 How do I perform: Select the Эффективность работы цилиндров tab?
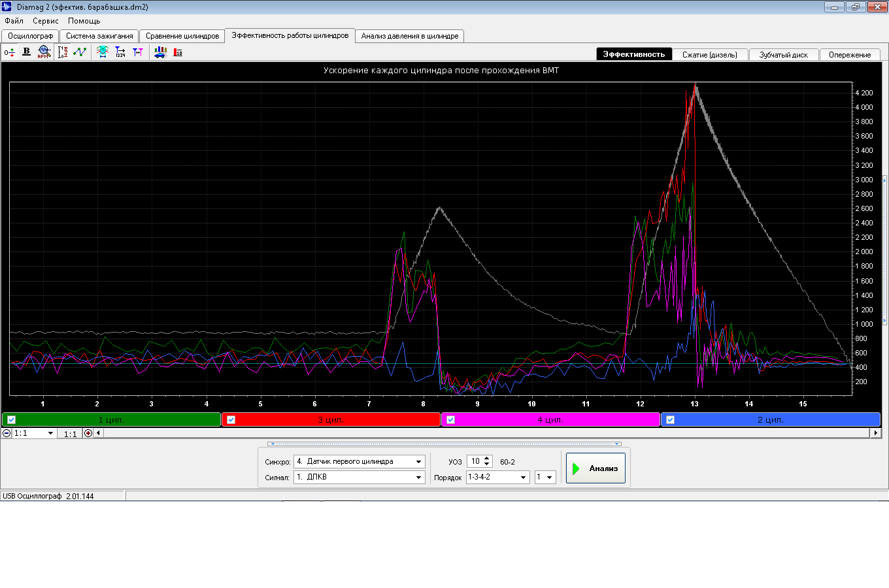(290, 35)
